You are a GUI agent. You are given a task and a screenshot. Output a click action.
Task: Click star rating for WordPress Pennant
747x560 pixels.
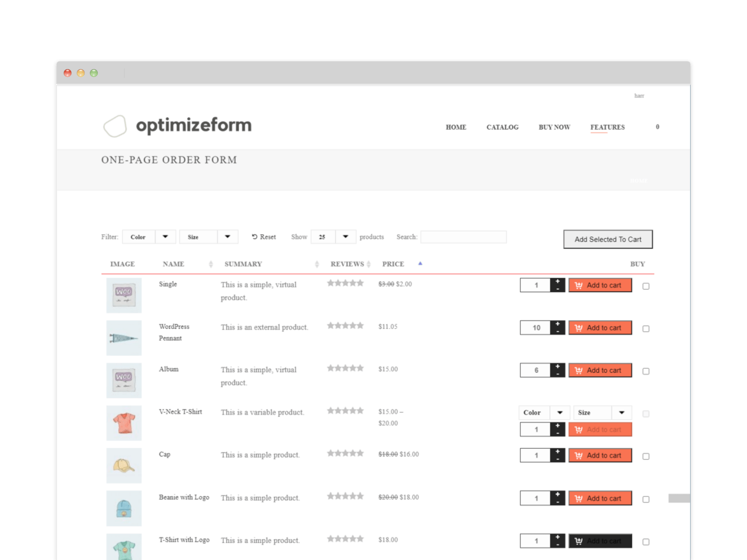[x=345, y=326]
